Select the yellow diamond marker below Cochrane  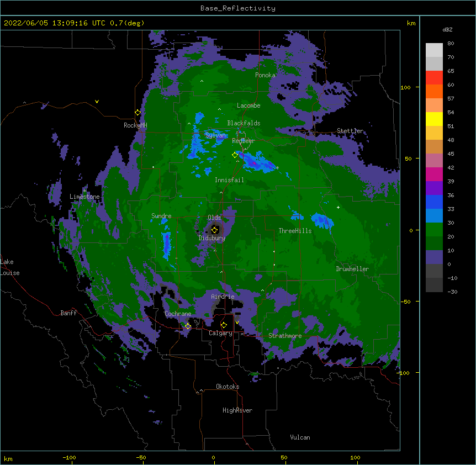tap(188, 326)
